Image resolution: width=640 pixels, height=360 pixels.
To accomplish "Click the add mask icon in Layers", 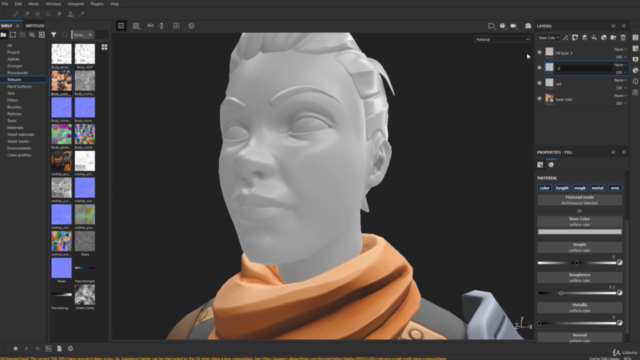I will point(575,38).
